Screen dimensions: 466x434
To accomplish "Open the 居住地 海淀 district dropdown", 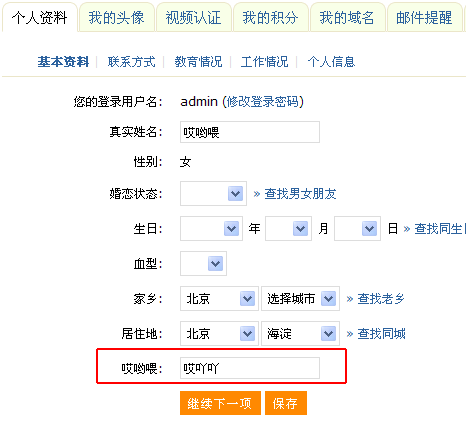I will pos(300,333).
